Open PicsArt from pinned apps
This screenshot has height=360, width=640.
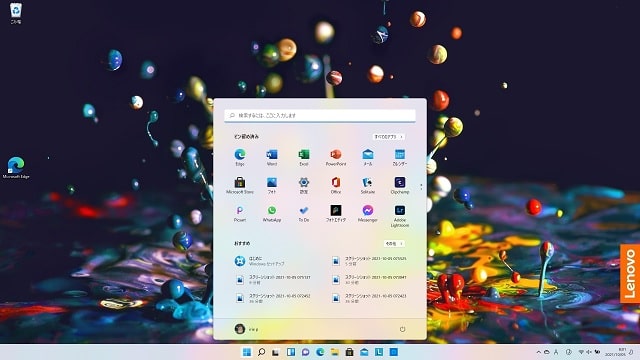pos(240,213)
